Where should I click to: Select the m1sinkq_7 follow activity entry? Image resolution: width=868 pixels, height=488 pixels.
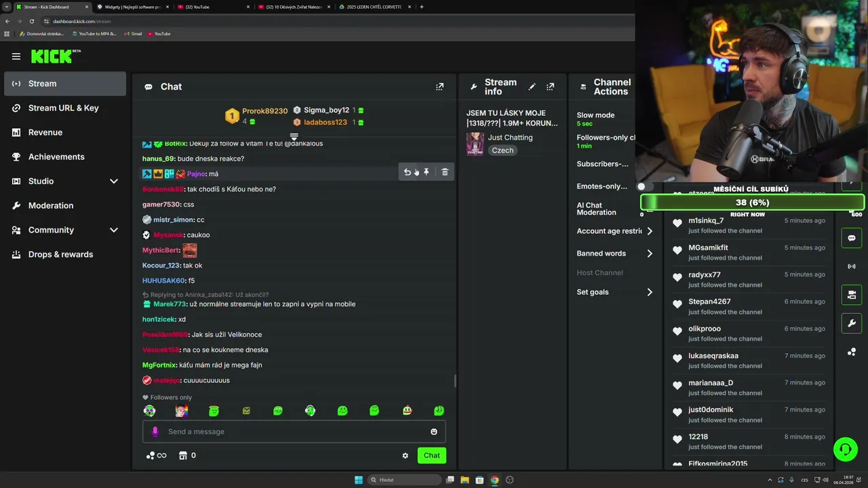(x=749, y=225)
